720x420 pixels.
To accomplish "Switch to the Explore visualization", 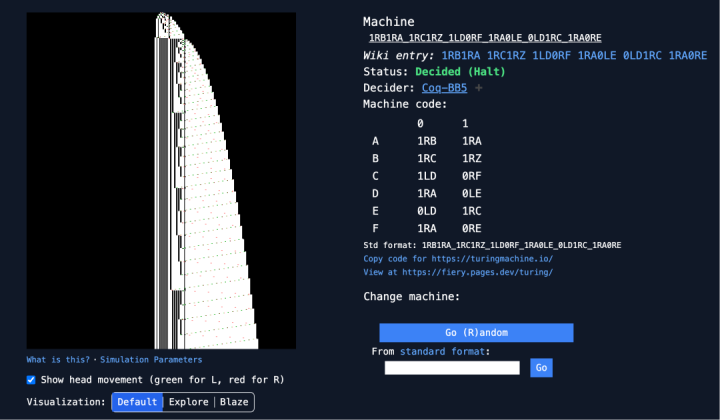I will [189, 402].
